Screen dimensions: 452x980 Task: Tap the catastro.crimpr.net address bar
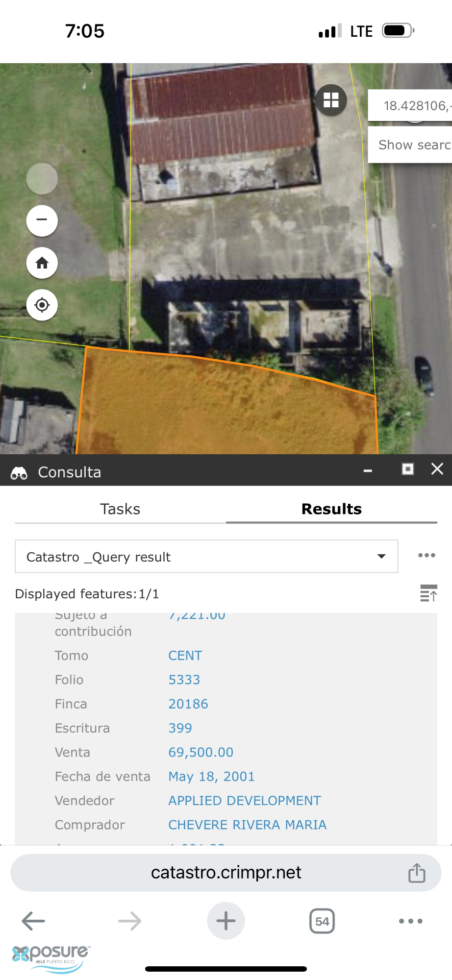pyautogui.click(x=226, y=873)
